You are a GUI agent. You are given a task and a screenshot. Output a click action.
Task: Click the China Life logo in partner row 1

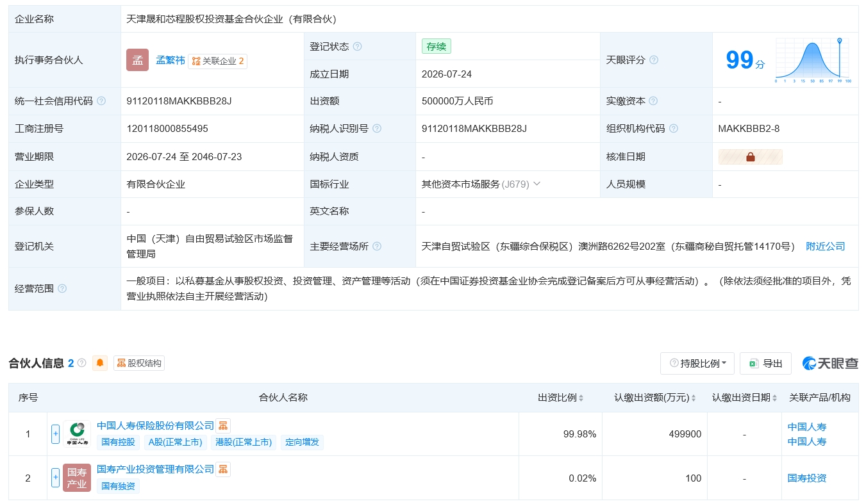coord(77,434)
